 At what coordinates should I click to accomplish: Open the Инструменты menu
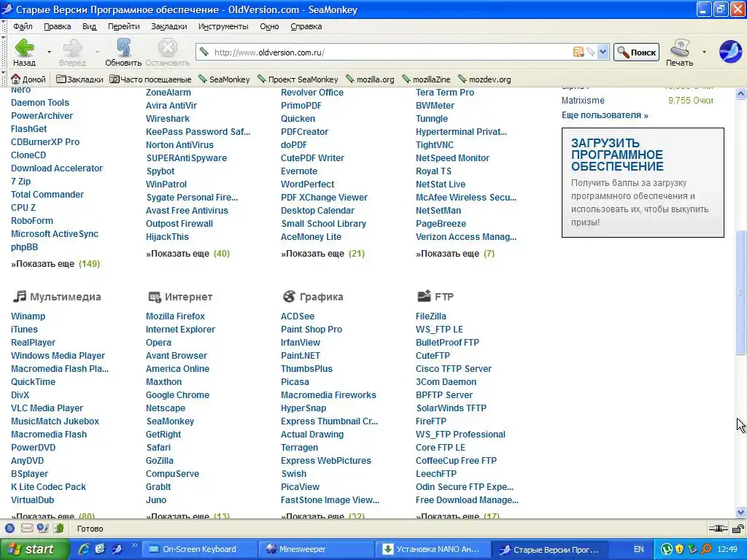pyautogui.click(x=223, y=26)
